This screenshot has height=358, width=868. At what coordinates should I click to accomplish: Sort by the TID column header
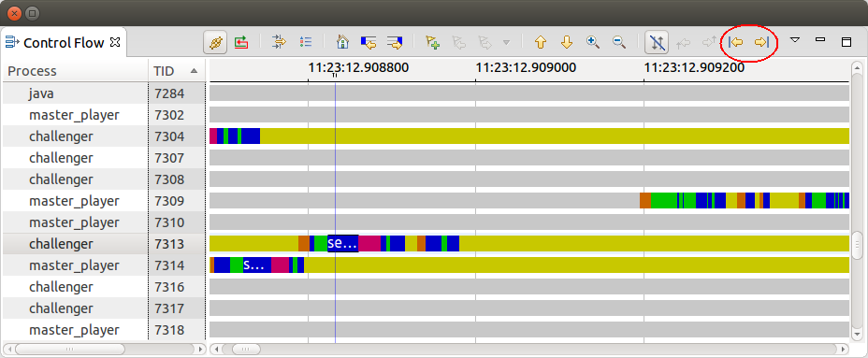point(176,71)
